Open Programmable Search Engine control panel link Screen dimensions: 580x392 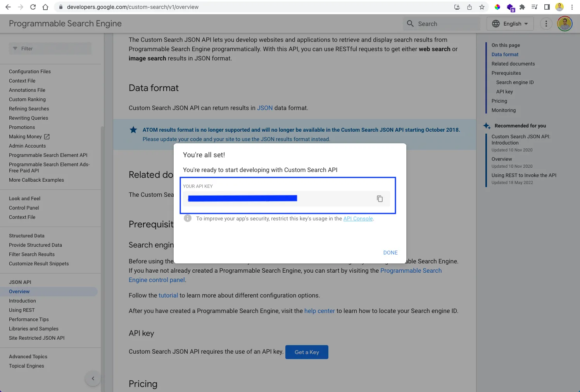click(411, 271)
